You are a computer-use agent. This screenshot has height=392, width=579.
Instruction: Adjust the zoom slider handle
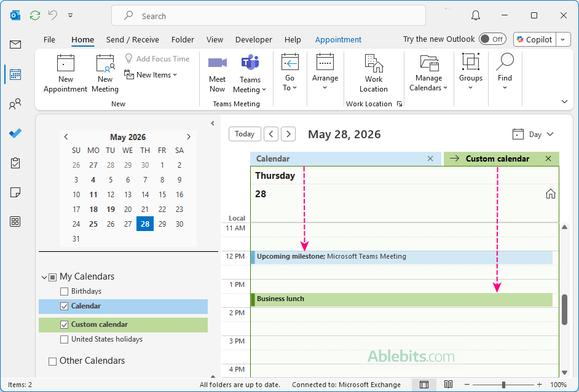pyautogui.click(x=503, y=385)
